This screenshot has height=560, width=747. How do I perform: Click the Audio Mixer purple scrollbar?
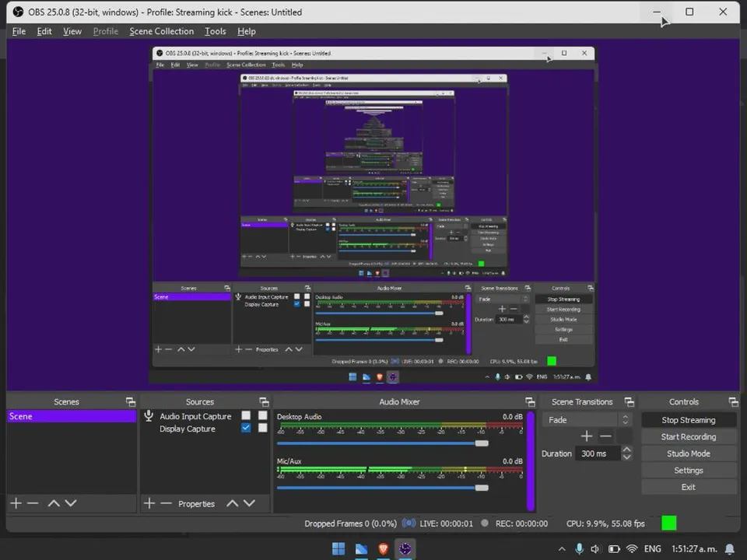tap(530, 460)
